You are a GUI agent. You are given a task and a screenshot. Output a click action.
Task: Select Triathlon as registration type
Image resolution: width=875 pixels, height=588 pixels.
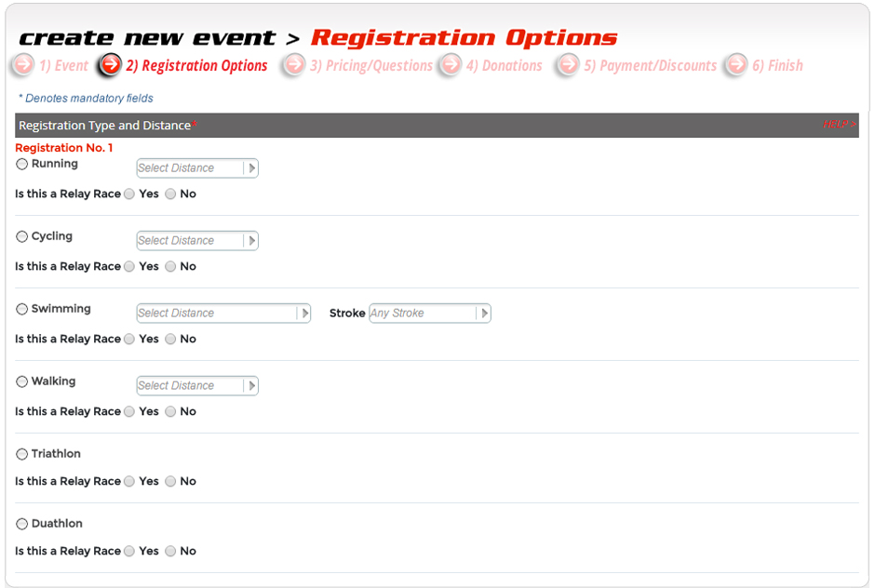tap(22, 455)
